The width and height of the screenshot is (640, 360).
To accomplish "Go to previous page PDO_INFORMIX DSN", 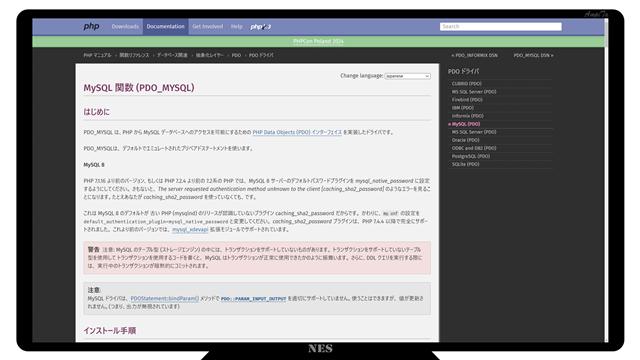I will pos(474,55).
